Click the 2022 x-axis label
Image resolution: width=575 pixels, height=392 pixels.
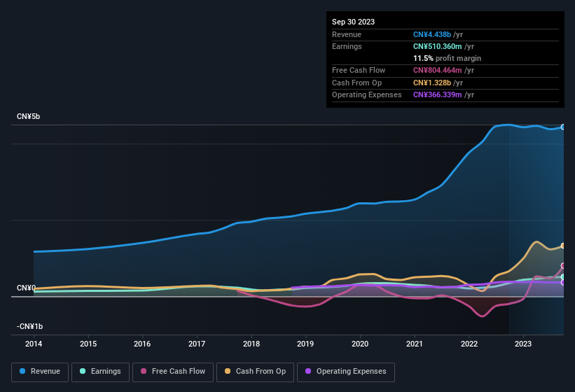coord(469,344)
